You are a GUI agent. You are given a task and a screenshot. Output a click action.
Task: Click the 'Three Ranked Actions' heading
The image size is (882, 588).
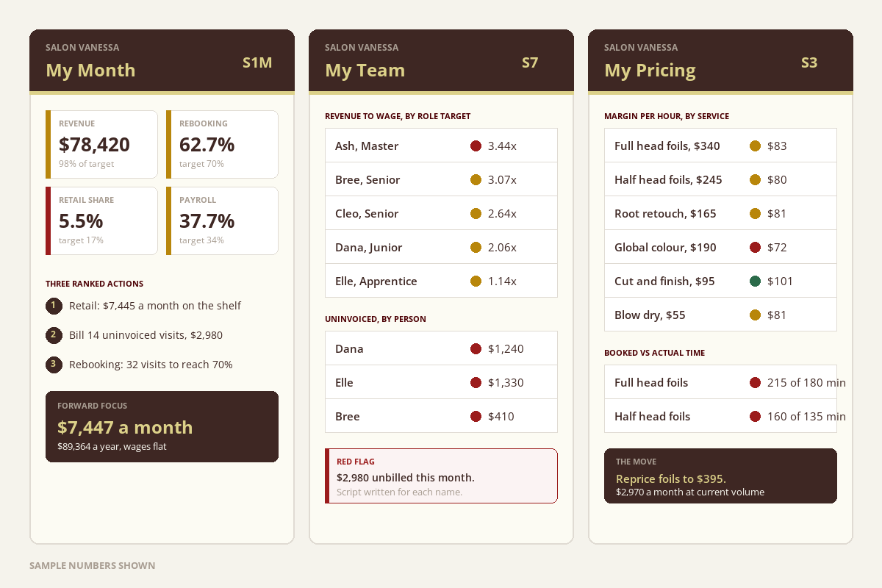click(94, 284)
